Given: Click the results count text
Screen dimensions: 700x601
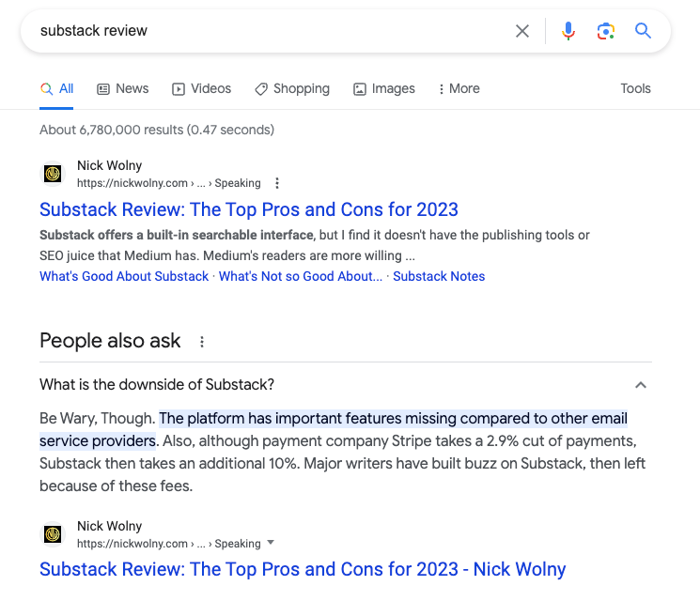Looking at the screenshot, I should (x=157, y=130).
